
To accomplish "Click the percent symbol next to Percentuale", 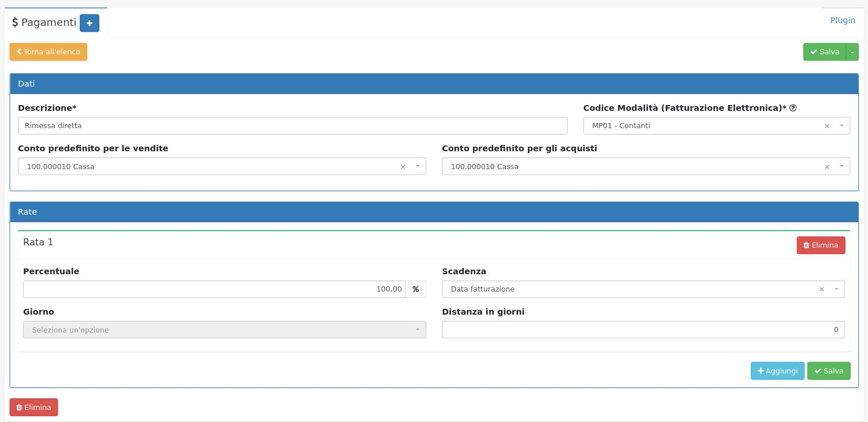I will 415,289.
